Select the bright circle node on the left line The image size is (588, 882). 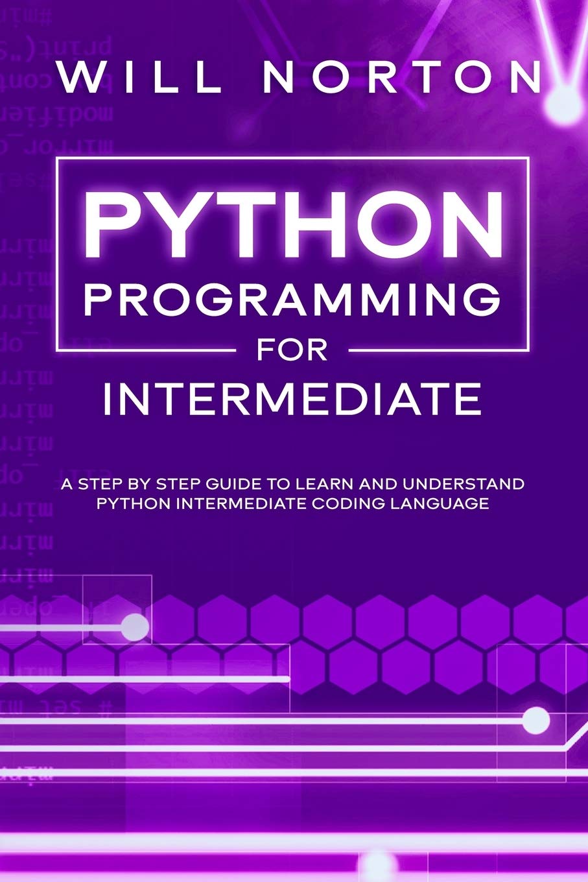pos(134,628)
